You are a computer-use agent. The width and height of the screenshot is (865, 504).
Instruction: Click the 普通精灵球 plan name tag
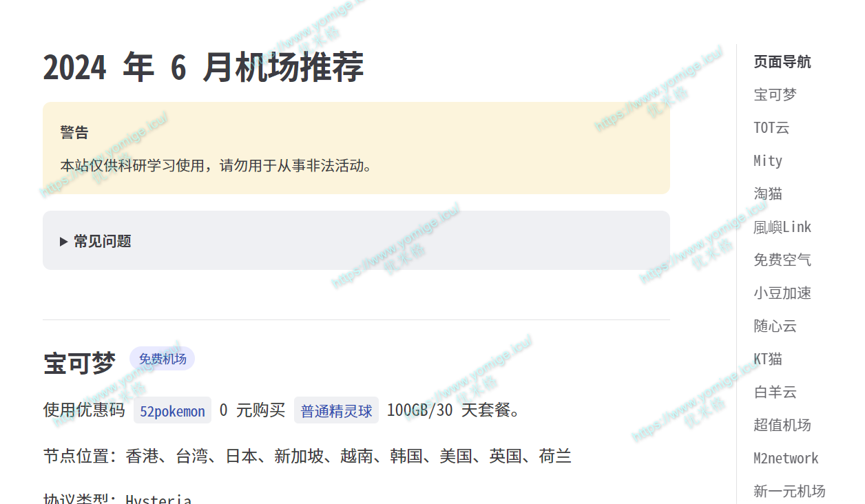(336, 411)
